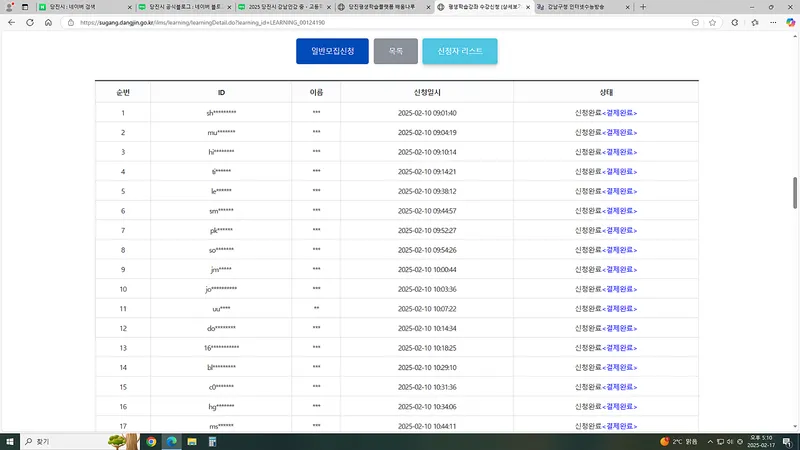Open Chrome from the taskbar
800x450 pixels.
(x=151, y=441)
